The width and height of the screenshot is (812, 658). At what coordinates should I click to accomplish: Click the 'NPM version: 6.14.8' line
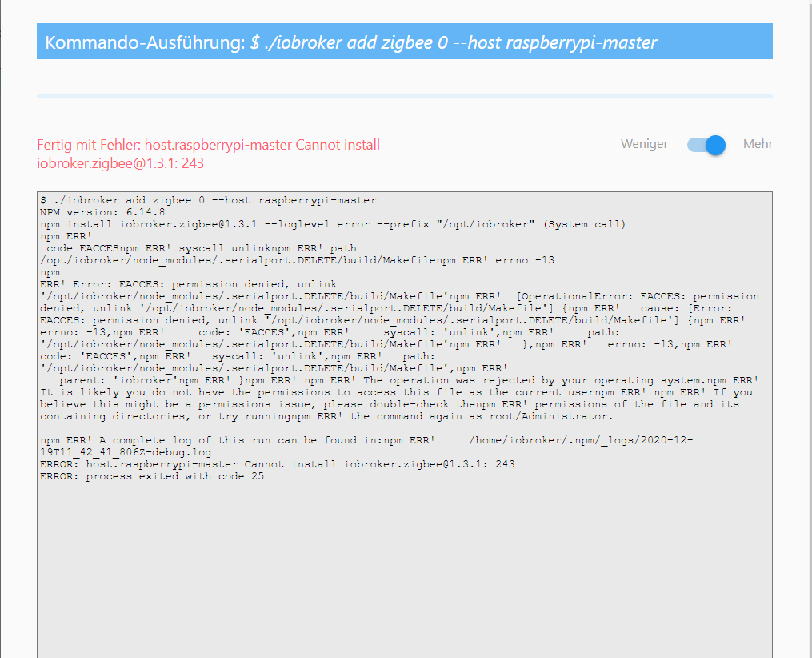[x=102, y=212]
